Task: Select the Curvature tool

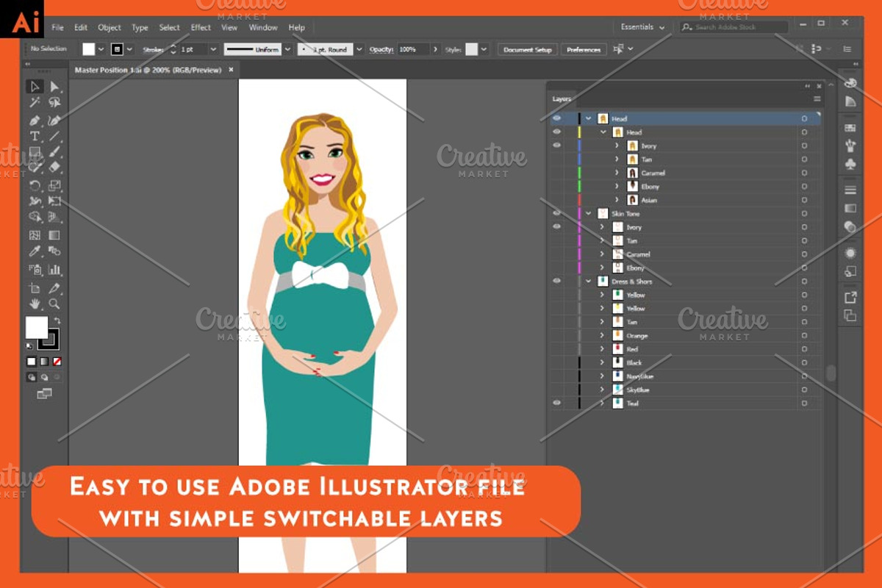Action: point(54,120)
